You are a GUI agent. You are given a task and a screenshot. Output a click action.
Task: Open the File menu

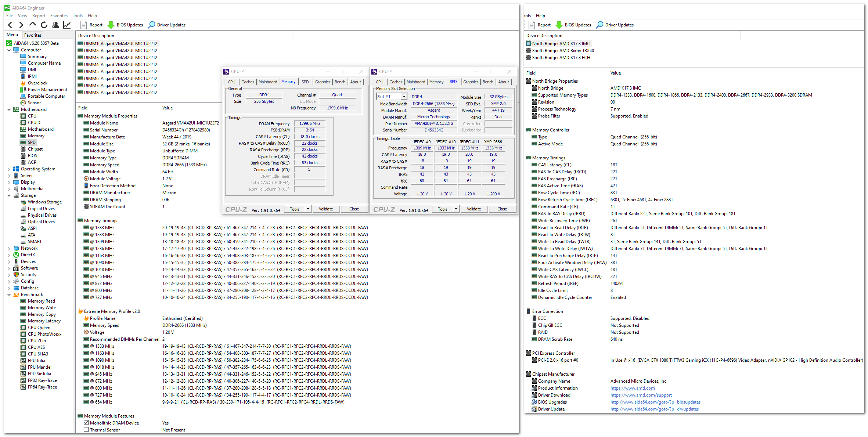[x=10, y=16]
